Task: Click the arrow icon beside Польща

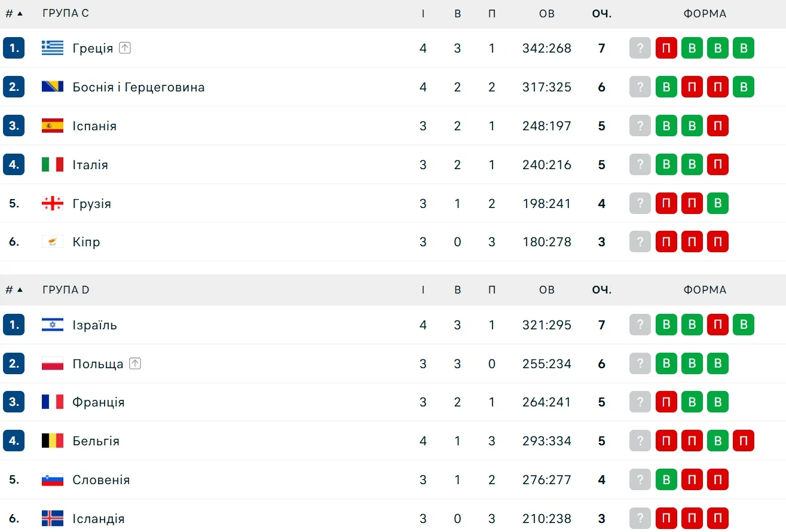Action: click(135, 363)
